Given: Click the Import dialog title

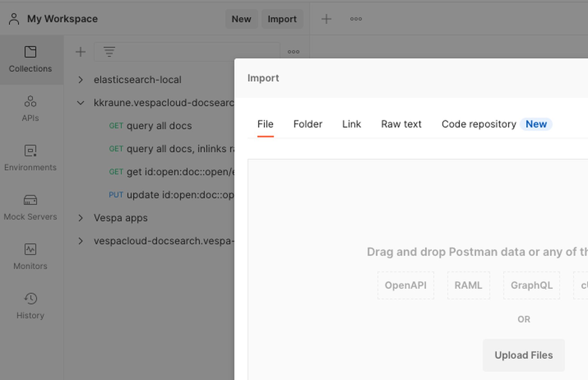Looking at the screenshot, I should pos(263,78).
